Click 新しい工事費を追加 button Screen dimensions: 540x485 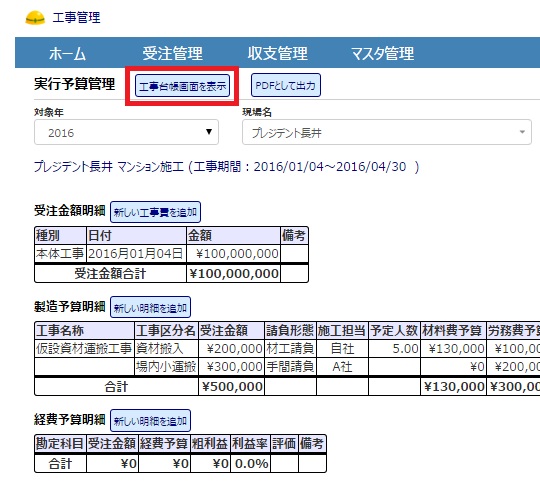click(155, 212)
